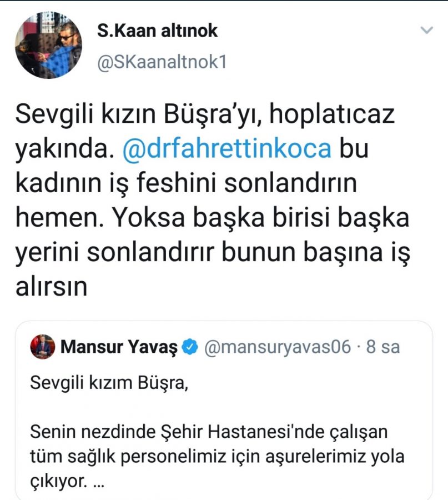Follow the @drfahrettinkoca mention link
Image resolution: width=448 pixels, height=500 pixels.
(227, 148)
